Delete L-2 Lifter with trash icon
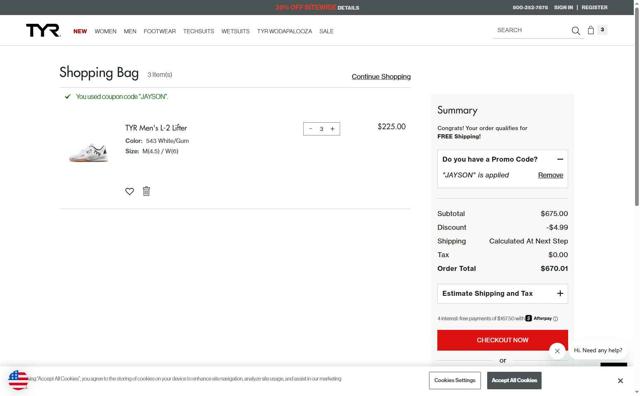This screenshot has width=640, height=396. coord(146,191)
